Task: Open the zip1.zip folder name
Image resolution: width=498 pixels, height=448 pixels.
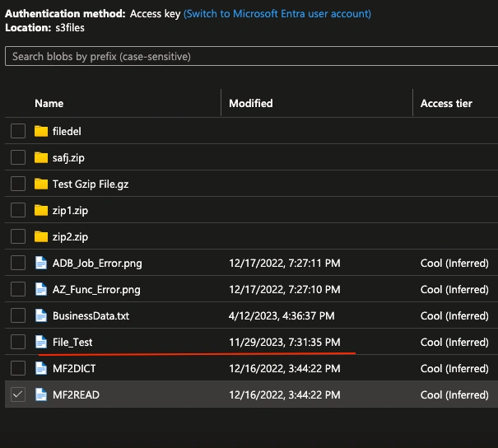Action: (x=70, y=210)
